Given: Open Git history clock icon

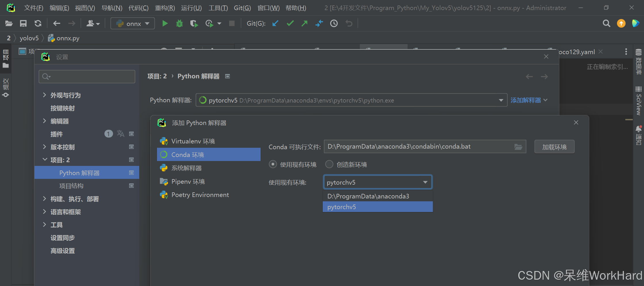Looking at the screenshot, I should tap(334, 23).
